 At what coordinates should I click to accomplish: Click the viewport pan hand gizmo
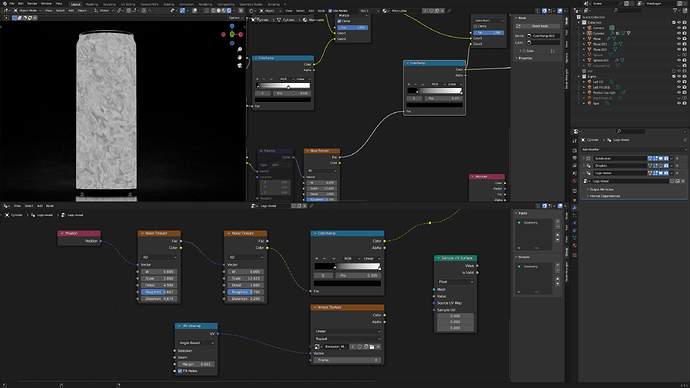[x=239, y=57]
